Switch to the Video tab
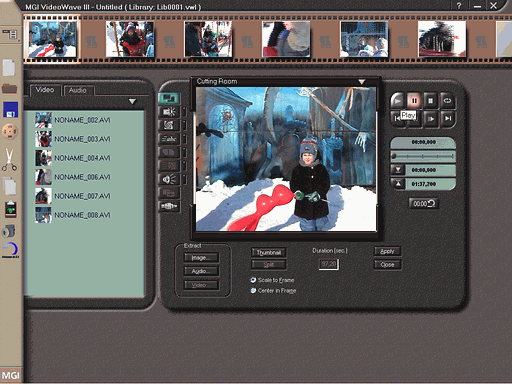This screenshot has width=512, height=384. [x=45, y=90]
